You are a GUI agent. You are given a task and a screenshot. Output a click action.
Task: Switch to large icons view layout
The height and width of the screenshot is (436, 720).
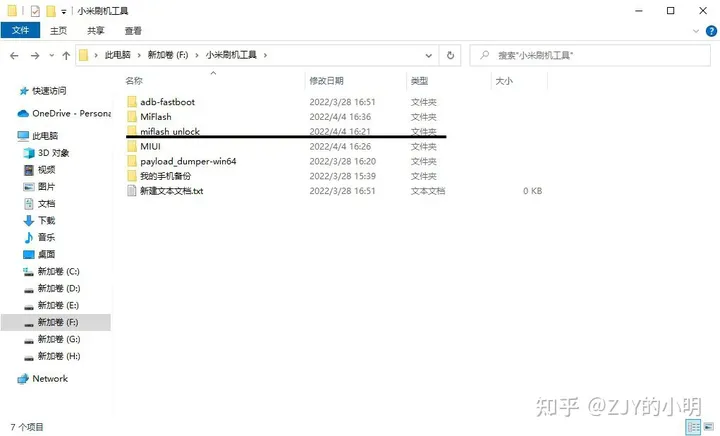709,426
